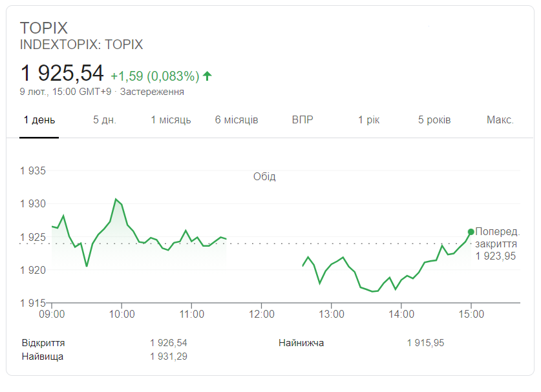Viewport: 541px width, 392px height.
Task: Click the 'INDEXTOPIX: TOPIX' ticker label
Action: coord(81,45)
